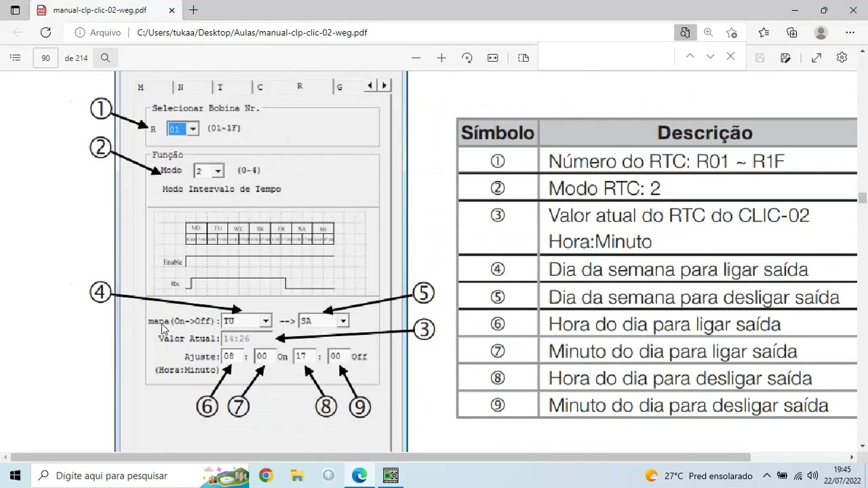Click the On hour field showing 08
This screenshot has height=488, width=868.
(233, 357)
